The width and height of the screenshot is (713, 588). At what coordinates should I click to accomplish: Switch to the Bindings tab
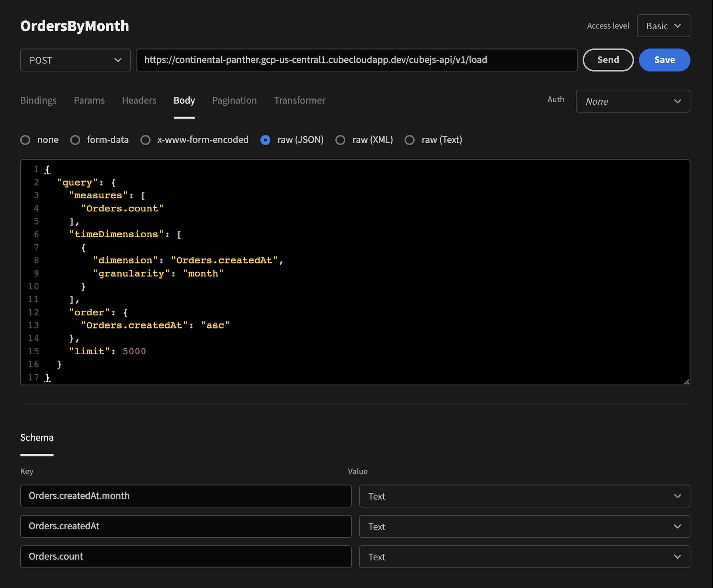pos(38,100)
